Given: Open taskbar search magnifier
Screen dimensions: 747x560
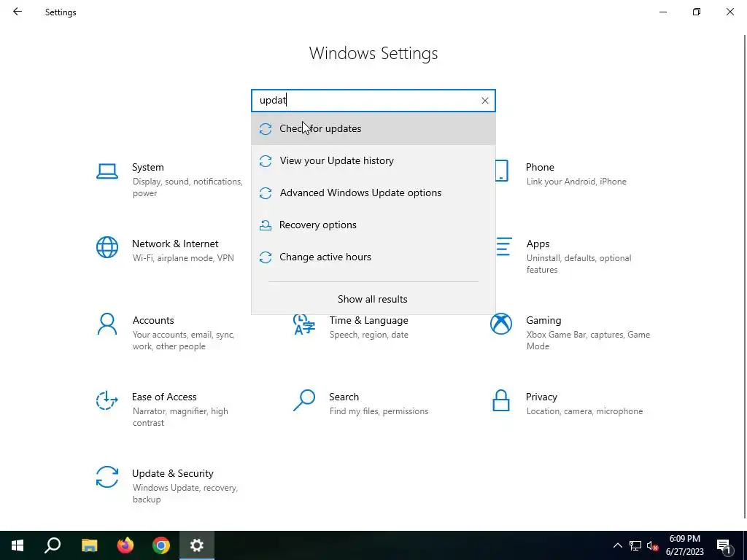Looking at the screenshot, I should (53, 545).
